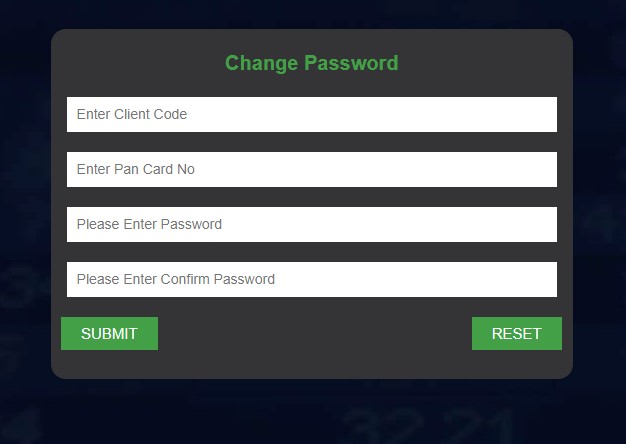Select the field above the confirm password box
The height and width of the screenshot is (444, 626).
pos(311,224)
